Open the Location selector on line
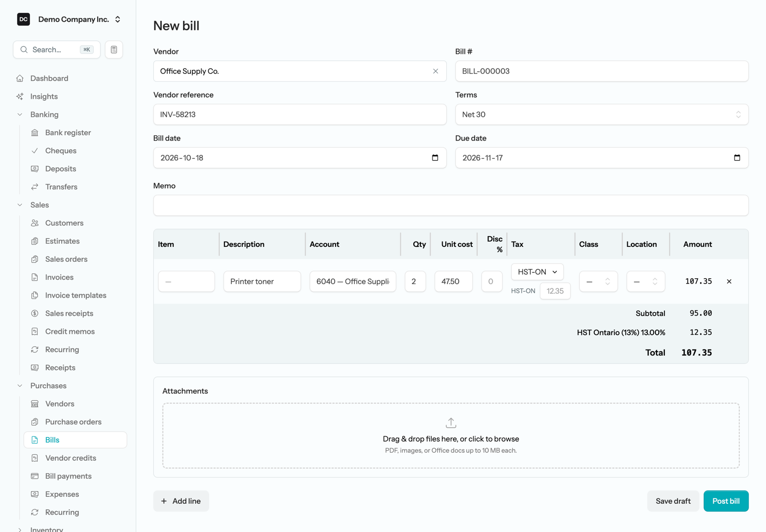 646,281
